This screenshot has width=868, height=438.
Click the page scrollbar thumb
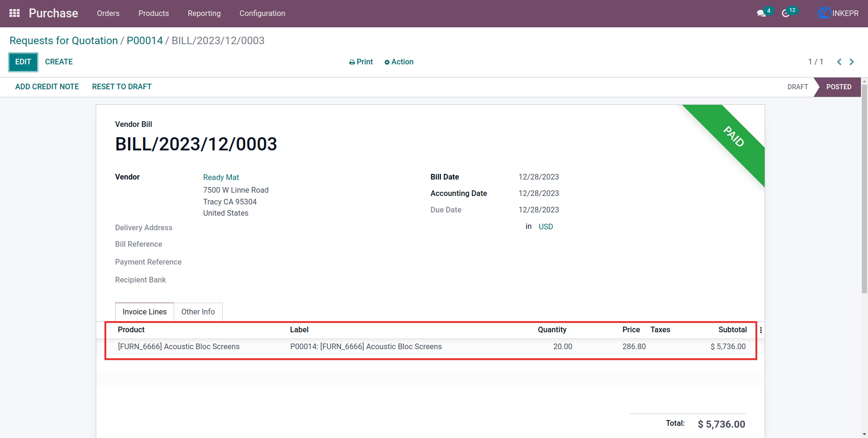(x=864, y=189)
